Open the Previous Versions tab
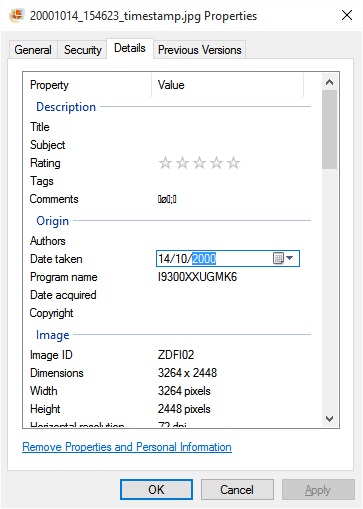 (x=199, y=50)
